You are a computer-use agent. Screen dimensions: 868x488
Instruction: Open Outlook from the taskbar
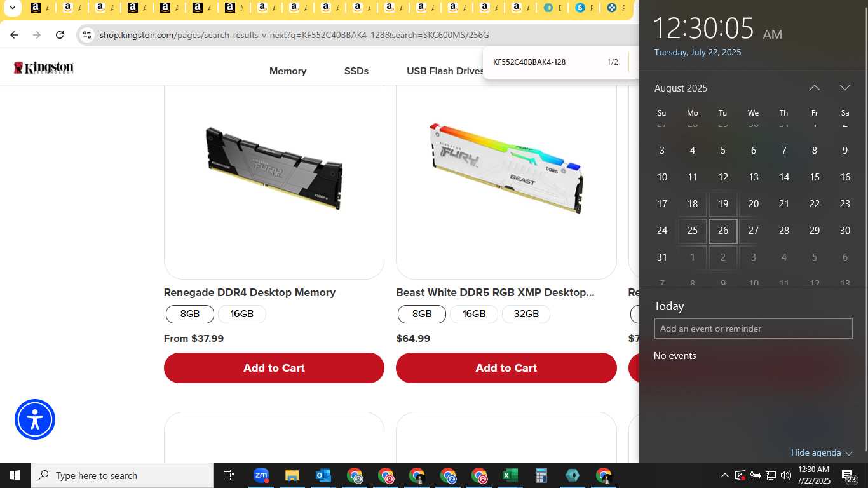pos(323,475)
